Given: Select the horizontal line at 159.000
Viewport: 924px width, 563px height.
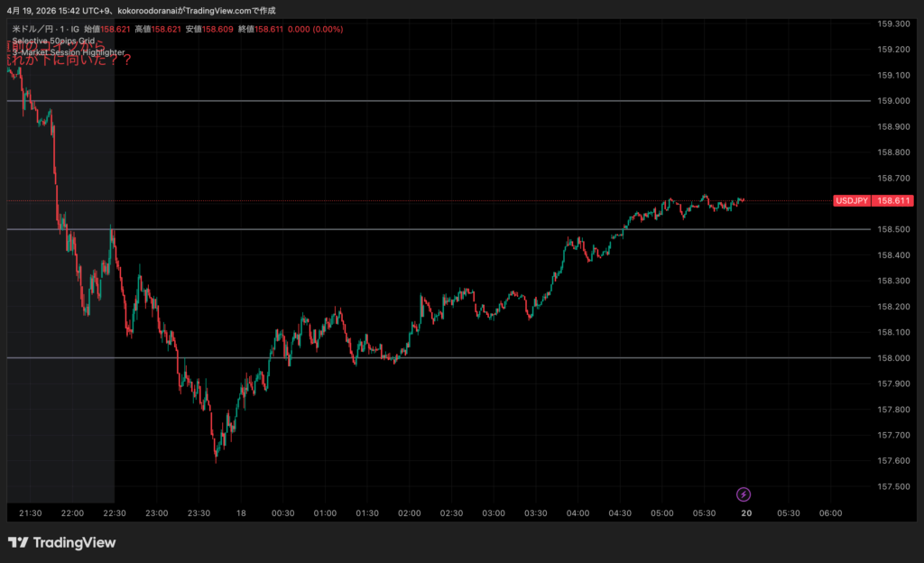Looking at the screenshot, I should [x=451, y=101].
